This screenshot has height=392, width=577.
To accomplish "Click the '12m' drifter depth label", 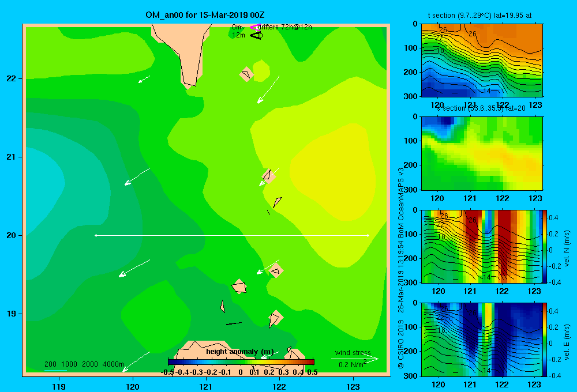I will (x=238, y=35).
